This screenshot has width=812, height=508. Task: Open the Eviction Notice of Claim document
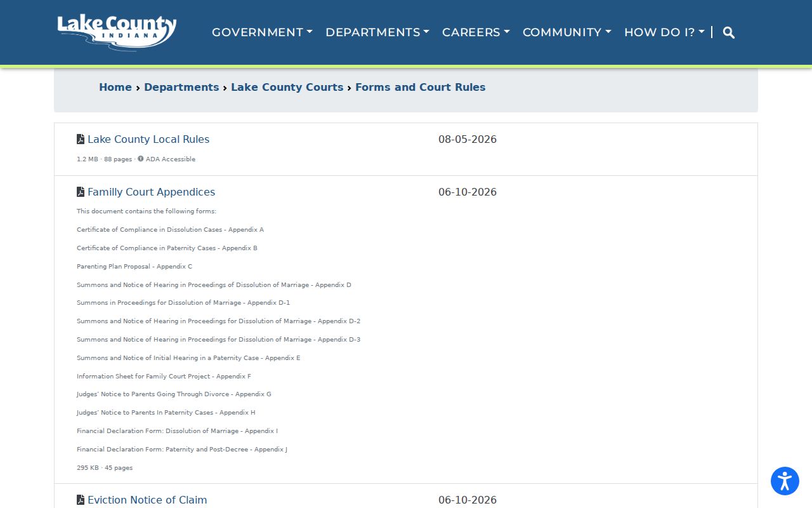(147, 500)
